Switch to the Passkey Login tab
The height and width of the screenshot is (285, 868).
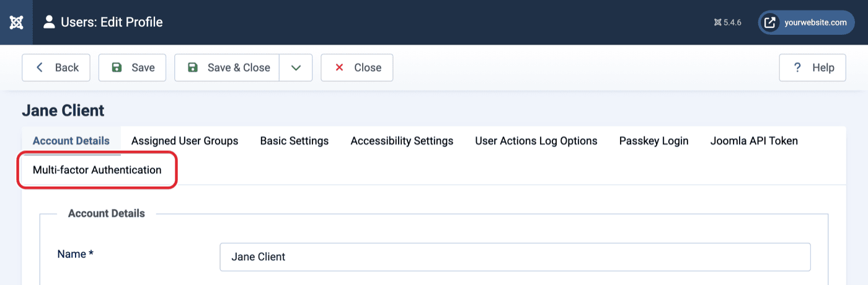[x=654, y=141]
